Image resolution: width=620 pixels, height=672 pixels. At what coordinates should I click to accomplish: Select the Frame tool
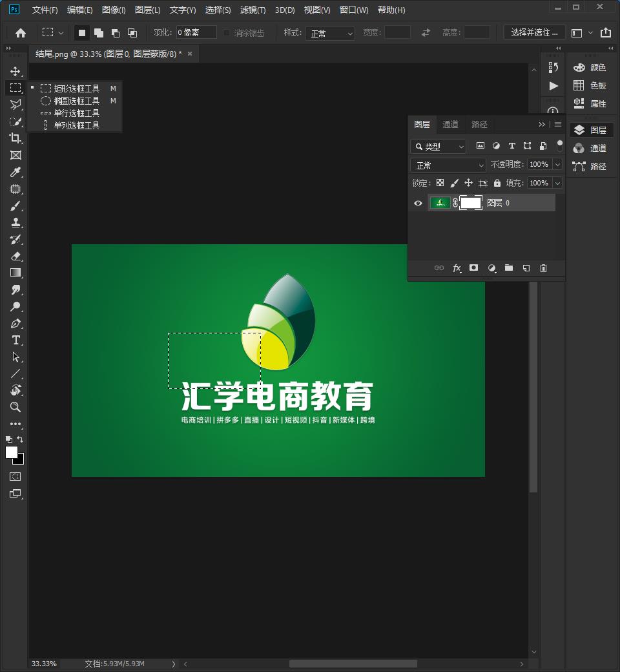click(x=15, y=155)
